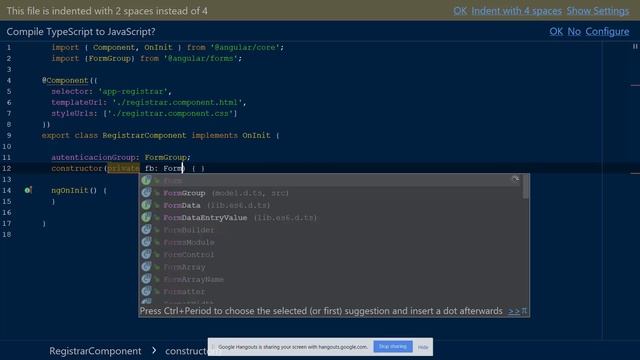Click the small icon in the completion popup's top-right corner
The height and width of the screenshot is (360, 640).
coord(515,179)
